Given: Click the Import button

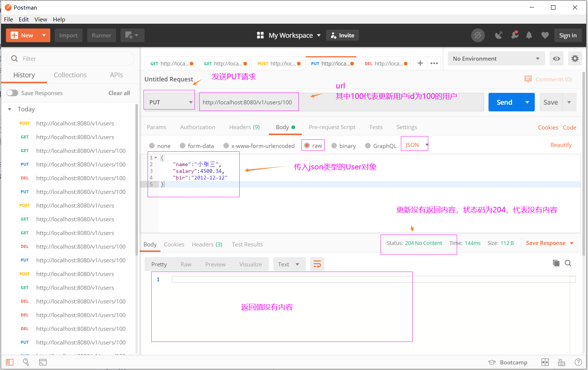Looking at the screenshot, I should pos(68,35).
